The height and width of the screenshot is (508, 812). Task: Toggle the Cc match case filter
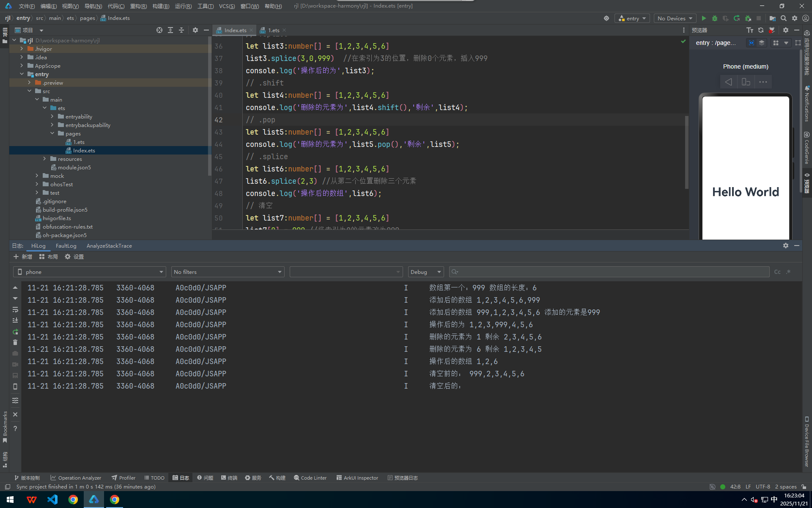(x=777, y=272)
